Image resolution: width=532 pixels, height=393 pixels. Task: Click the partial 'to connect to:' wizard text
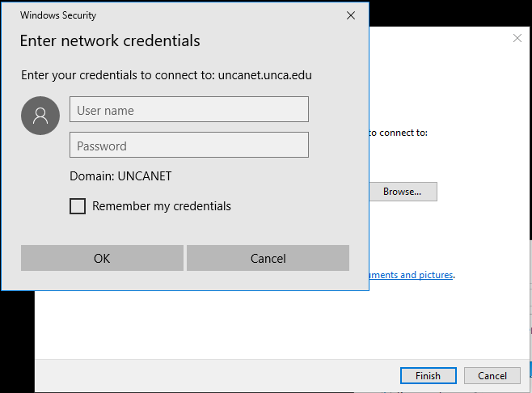coord(399,133)
